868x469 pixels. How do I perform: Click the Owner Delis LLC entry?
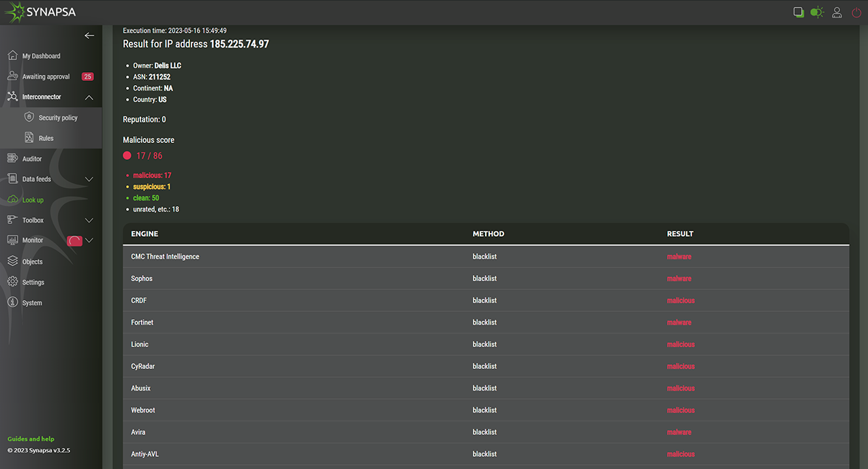(157, 65)
